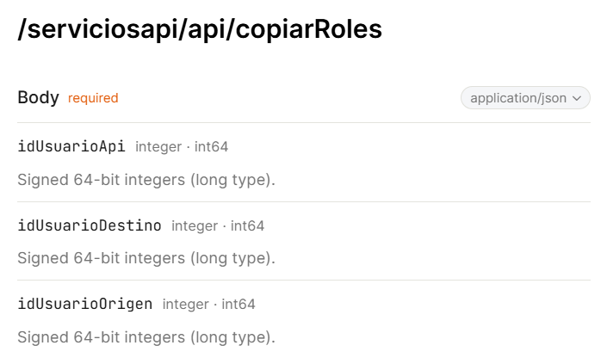Click the /serviciosapi/api/copiarRoles endpoint heading
The height and width of the screenshot is (364, 607).
click(200, 29)
